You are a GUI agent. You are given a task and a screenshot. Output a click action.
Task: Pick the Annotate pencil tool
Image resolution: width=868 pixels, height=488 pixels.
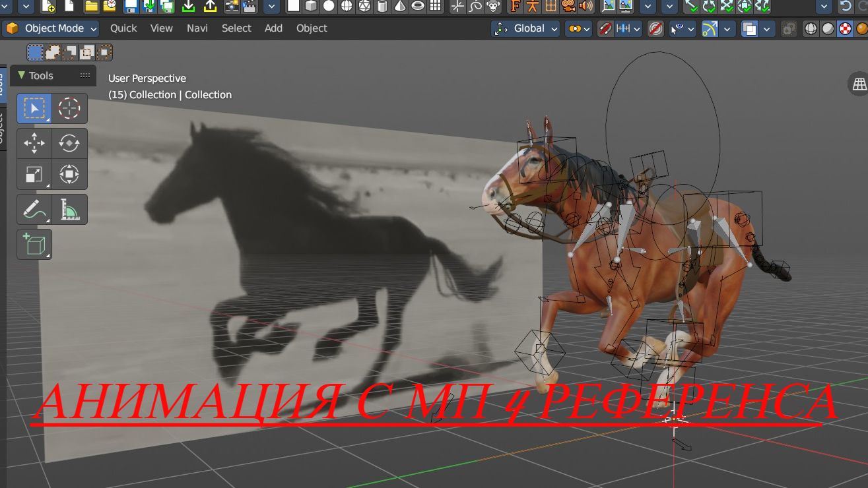click(x=34, y=210)
